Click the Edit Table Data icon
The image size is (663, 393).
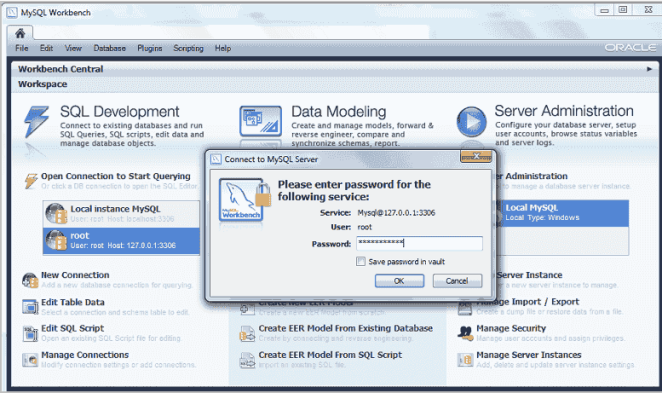click(30, 307)
